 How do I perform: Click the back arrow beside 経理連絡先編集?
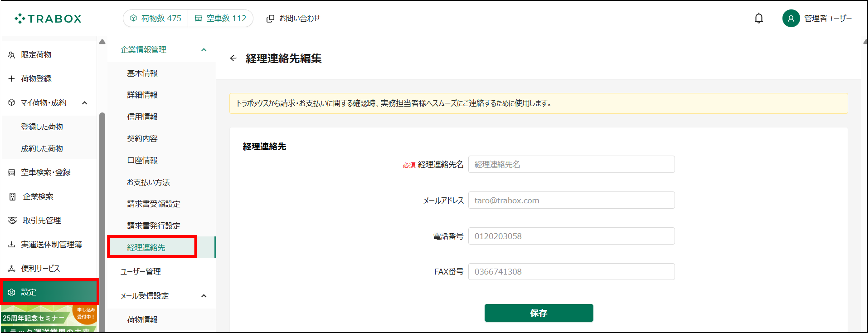tap(233, 58)
